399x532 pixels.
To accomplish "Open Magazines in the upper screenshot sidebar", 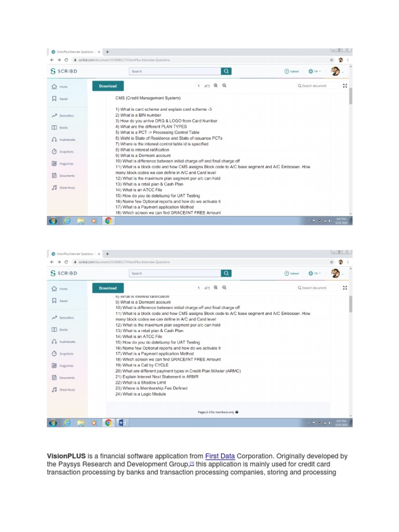I will (x=62, y=164).
